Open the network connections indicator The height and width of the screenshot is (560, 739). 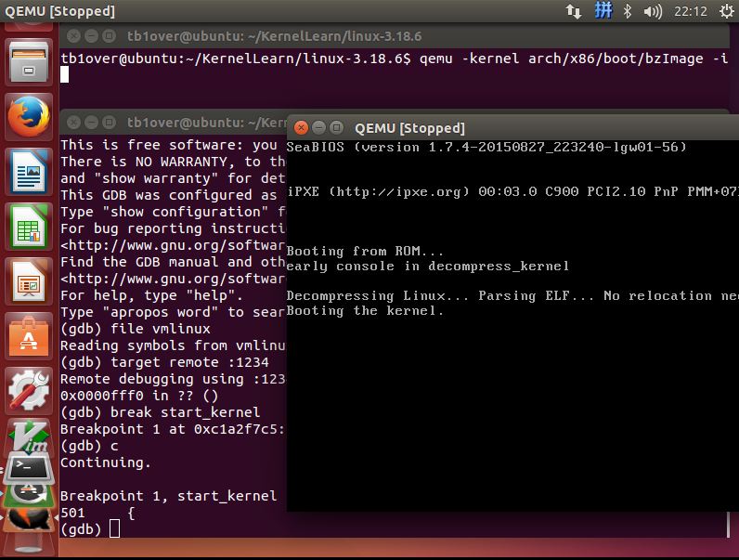point(574,11)
